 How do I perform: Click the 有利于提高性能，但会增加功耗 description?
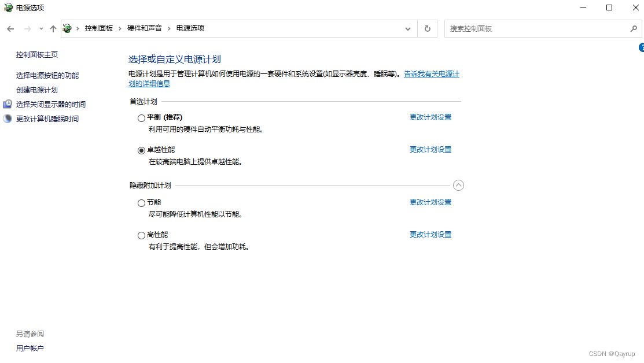[x=199, y=247]
